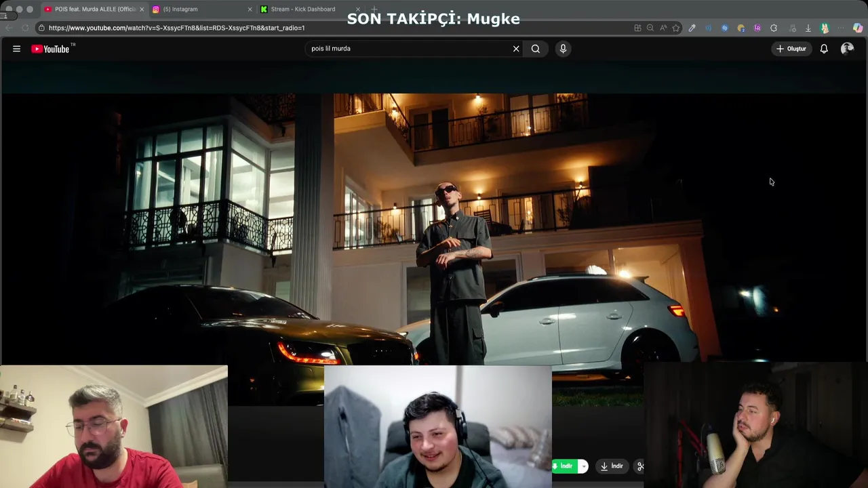Open the browser downloads arrow icon
The image size is (868, 488).
click(x=808, y=28)
